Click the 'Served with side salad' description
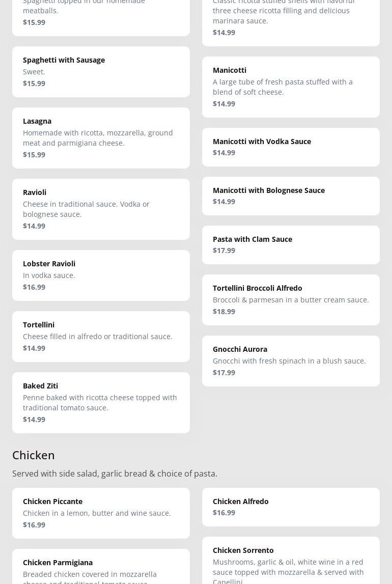Viewport: 392px width, 584px height. click(115, 474)
